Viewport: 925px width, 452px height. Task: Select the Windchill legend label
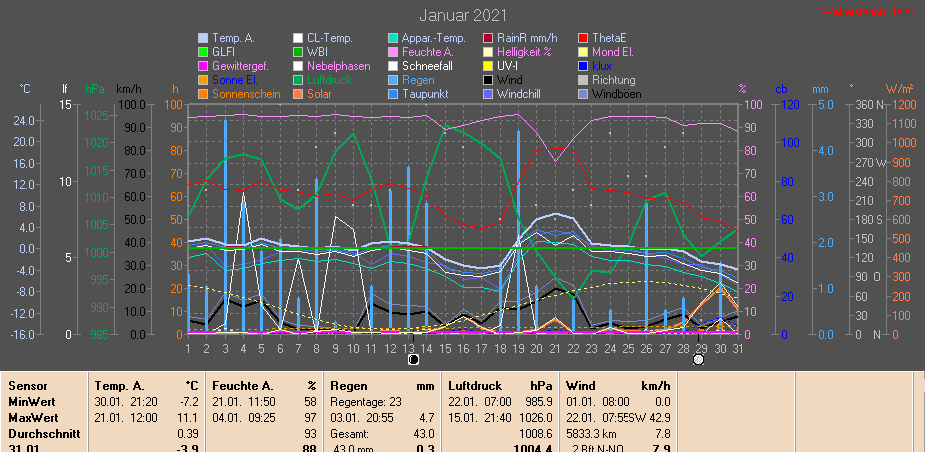click(x=519, y=94)
